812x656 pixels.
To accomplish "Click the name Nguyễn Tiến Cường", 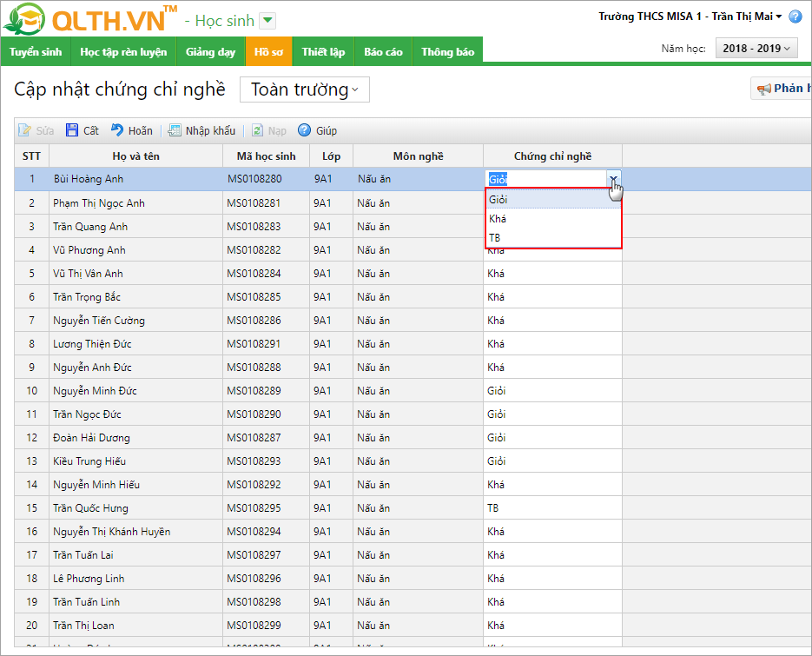I will [x=99, y=321].
